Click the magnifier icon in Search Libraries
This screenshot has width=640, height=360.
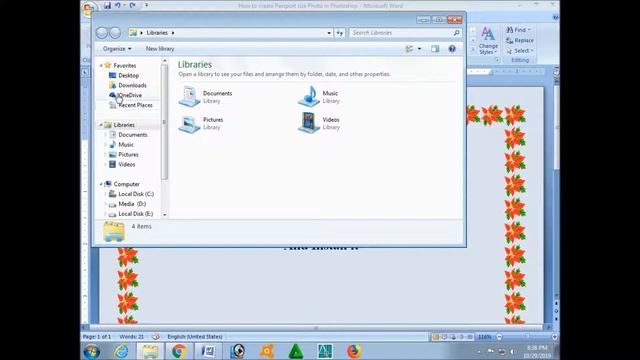click(456, 33)
